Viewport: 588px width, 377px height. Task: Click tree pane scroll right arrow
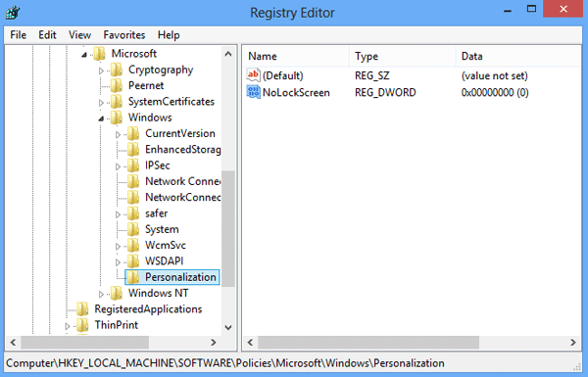[x=214, y=342]
